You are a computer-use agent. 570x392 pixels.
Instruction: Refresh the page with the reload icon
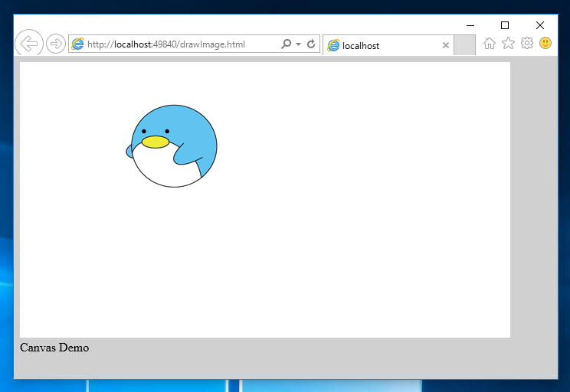[x=311, y=44]
